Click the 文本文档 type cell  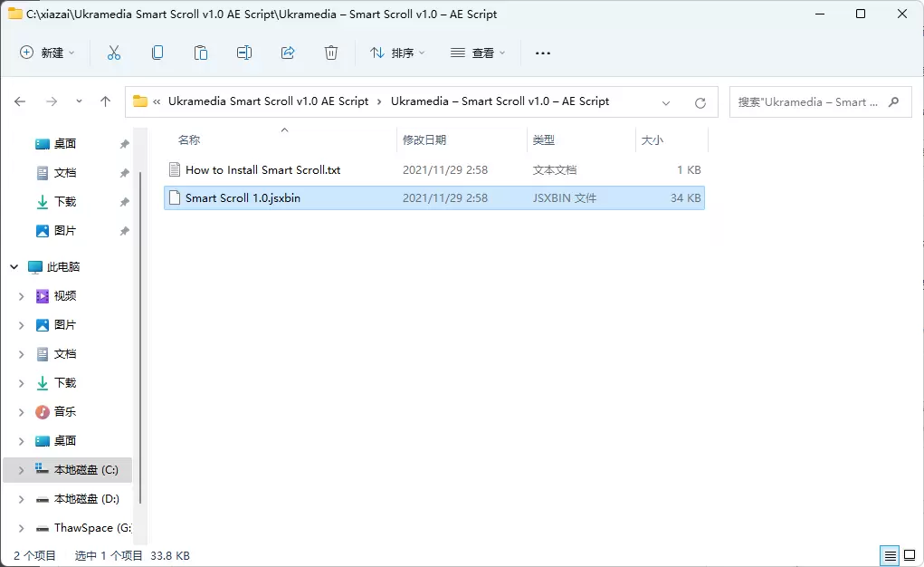click(555, 170)
